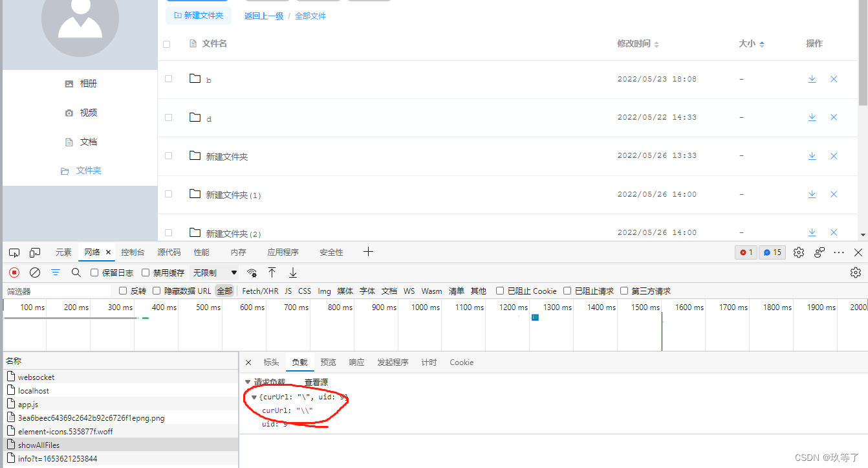Click the 查看源 link

click(316, 382)
